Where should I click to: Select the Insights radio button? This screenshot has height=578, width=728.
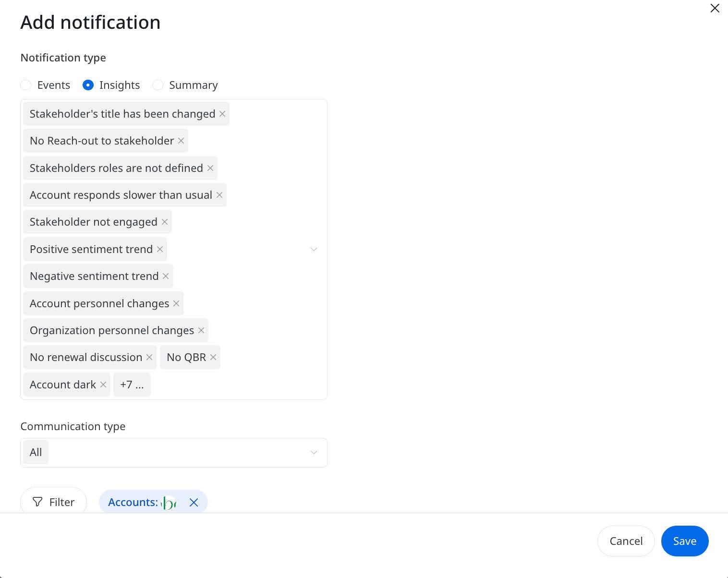[88, 85]
